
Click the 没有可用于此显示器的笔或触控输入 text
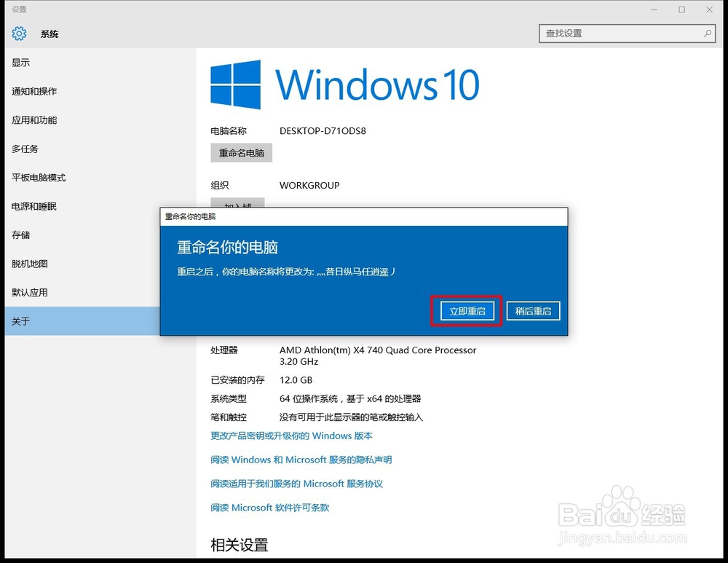tap(351, 417)
